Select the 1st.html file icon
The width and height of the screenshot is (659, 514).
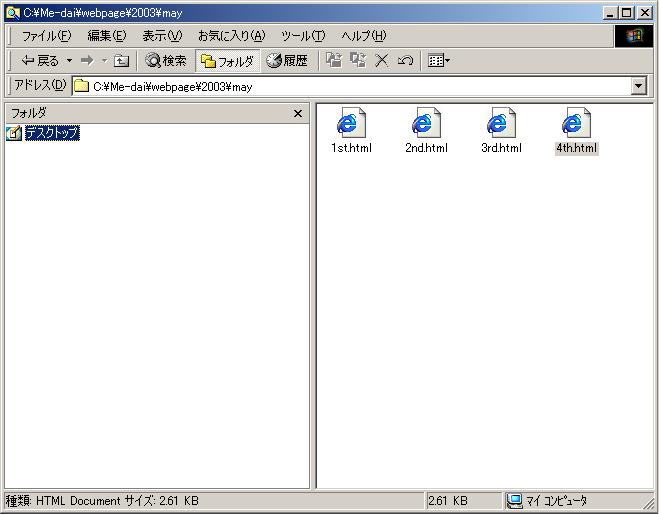[351, 122]
